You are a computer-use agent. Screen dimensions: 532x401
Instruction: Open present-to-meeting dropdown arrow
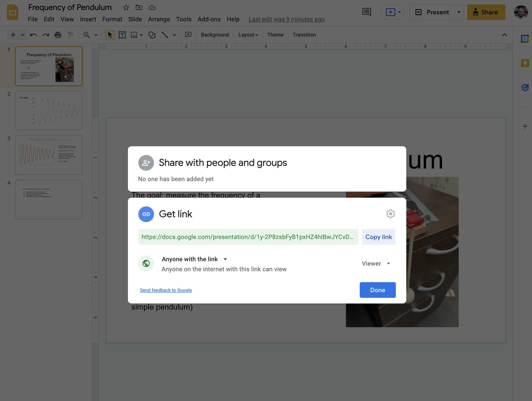399,12
